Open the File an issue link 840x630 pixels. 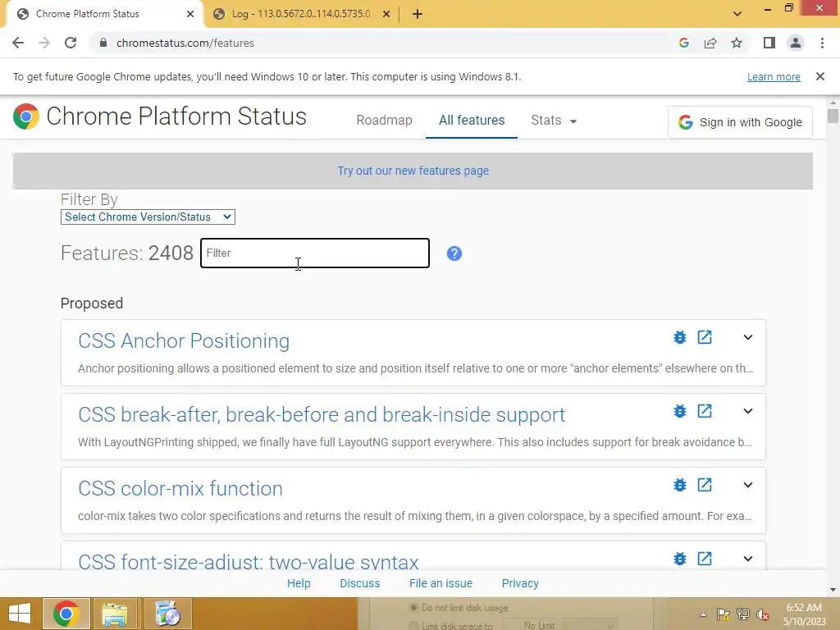click(441, 583)
